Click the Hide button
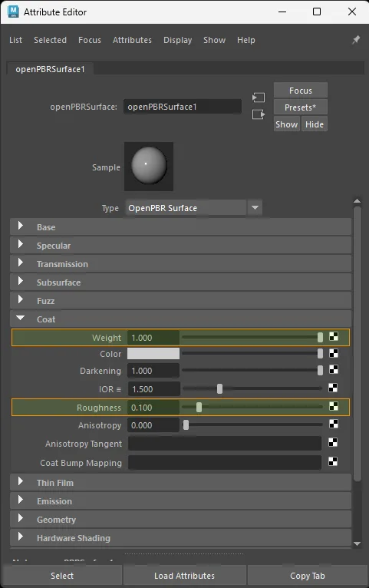Image resolution: width=369 pixels, height=588 pixels. 315,124
